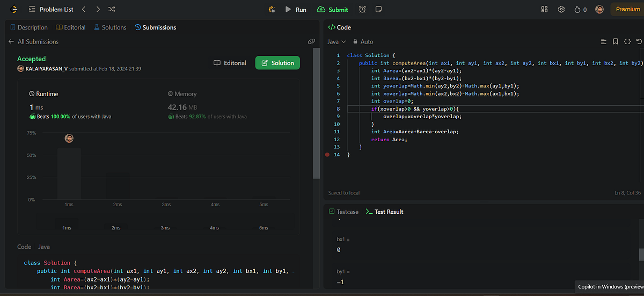The width and height of the screenshot is (644, 296).
Task: Click the LeetCode logo icon
Action: point(13,9)
